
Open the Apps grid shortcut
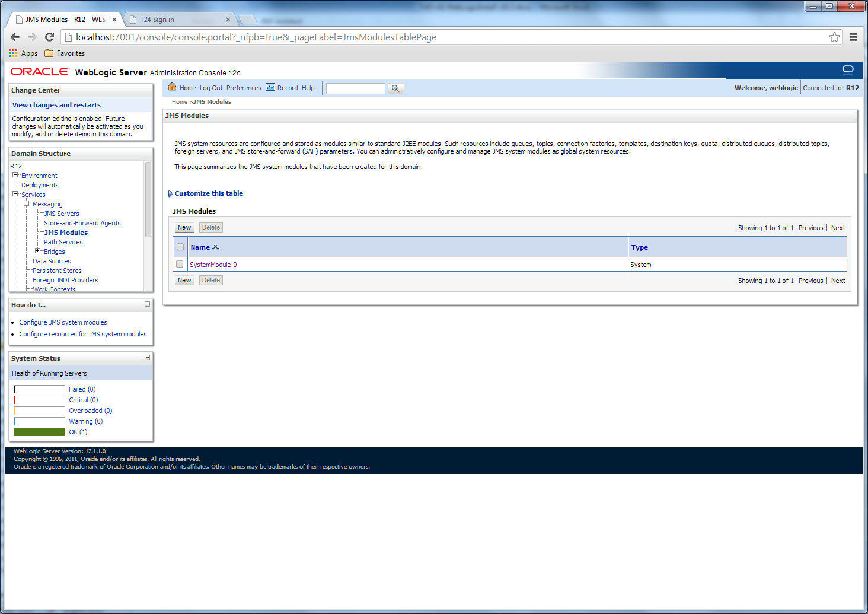14,53
